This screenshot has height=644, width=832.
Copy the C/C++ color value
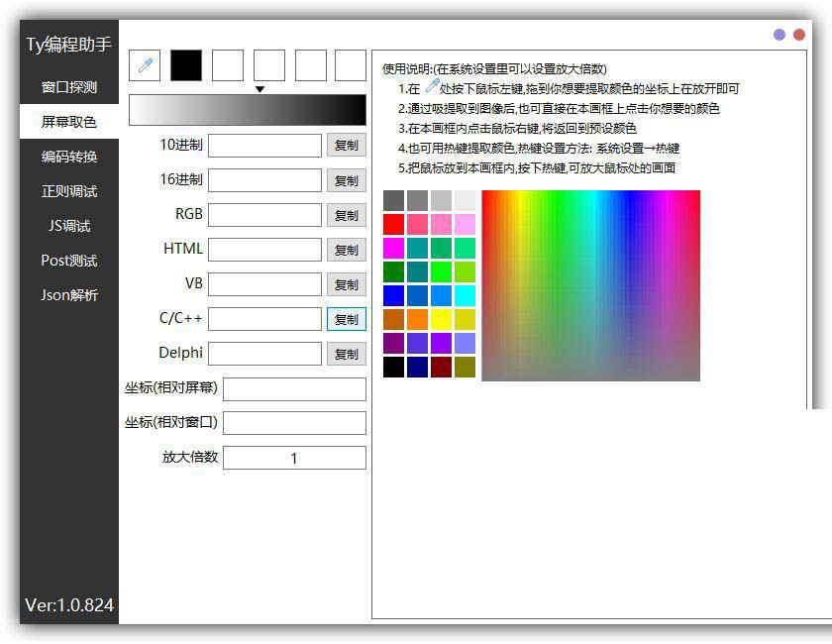(x=347, y=319)
